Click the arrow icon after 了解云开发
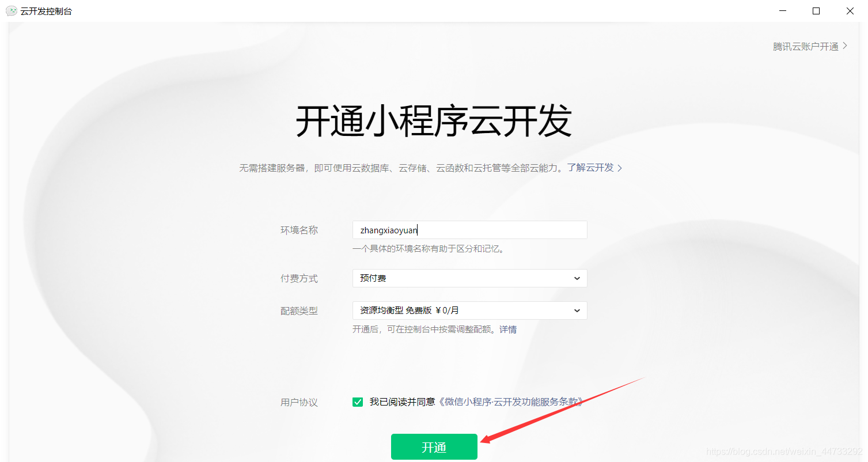The width and height of the screenshot is (868, 462). coord(620,168)
